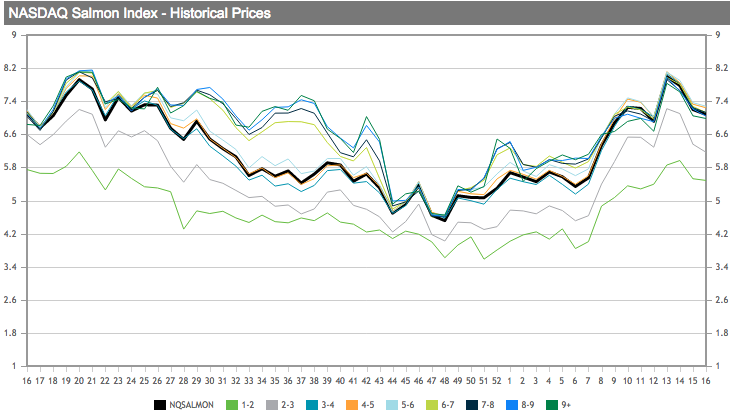This screenshot has width=733, height=419.
Task: Click the NASDAQ Salmon Index chart title
Action: pyautogui.click(x=139, y=13)
